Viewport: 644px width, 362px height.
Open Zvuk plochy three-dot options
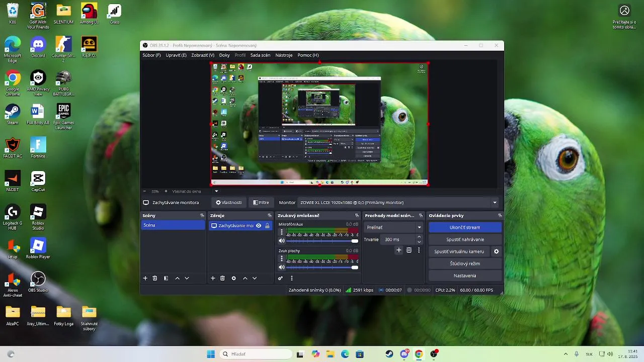282,259
